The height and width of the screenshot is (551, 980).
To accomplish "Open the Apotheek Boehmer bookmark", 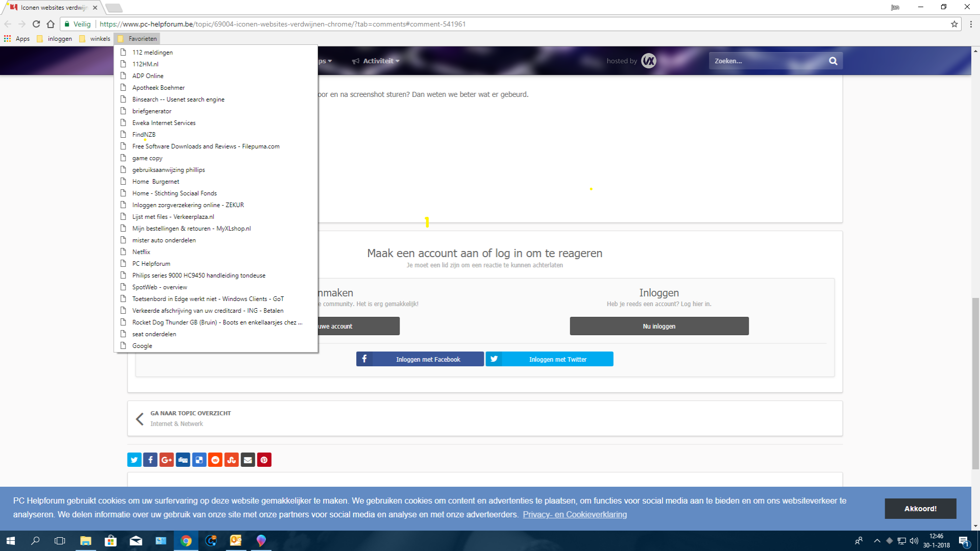I will coord(215,87).
